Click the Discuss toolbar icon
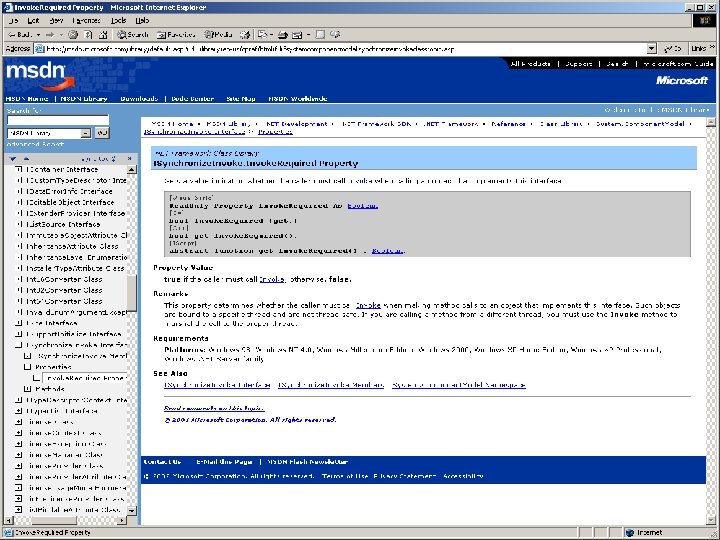 (321, 34)
